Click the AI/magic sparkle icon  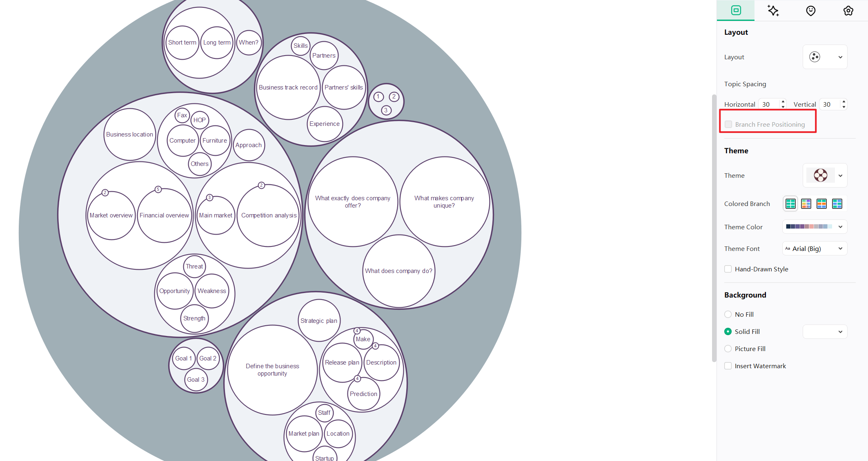pyautogui.click(x=773, y=11)
